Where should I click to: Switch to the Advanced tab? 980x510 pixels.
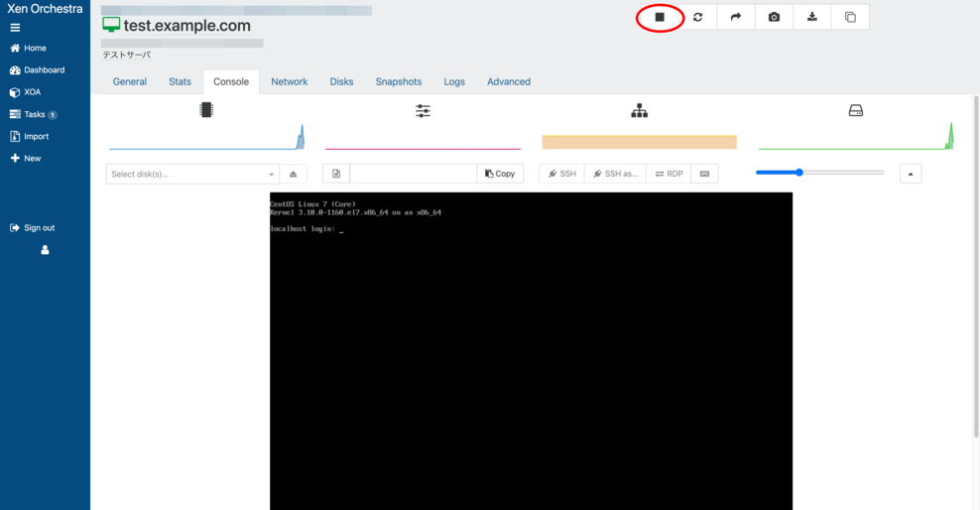[509, 82]
